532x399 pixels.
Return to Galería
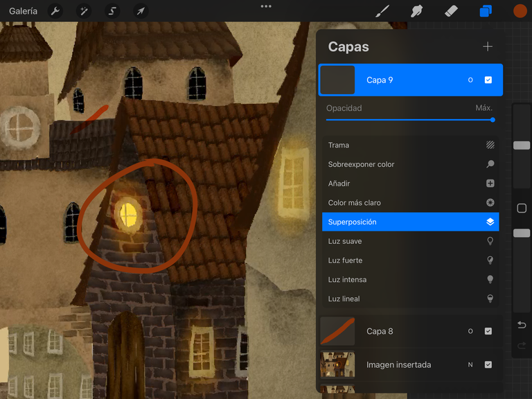(23, 11)
